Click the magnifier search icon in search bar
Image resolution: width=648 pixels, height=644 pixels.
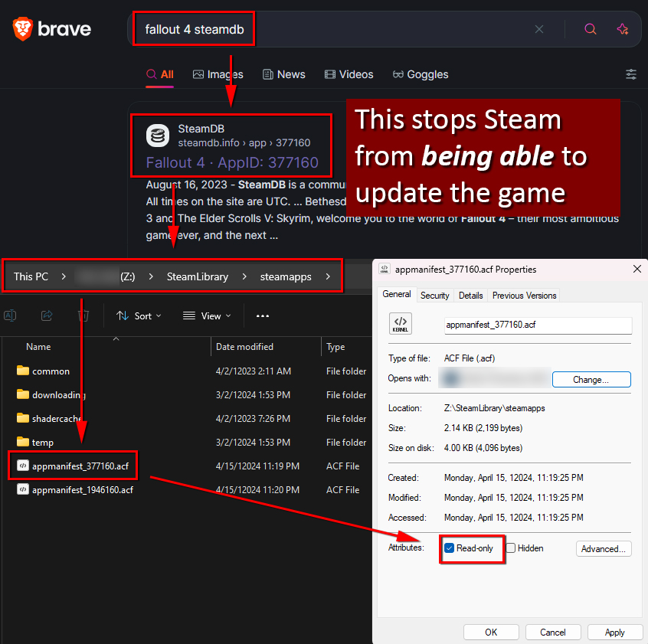[590, 29]
